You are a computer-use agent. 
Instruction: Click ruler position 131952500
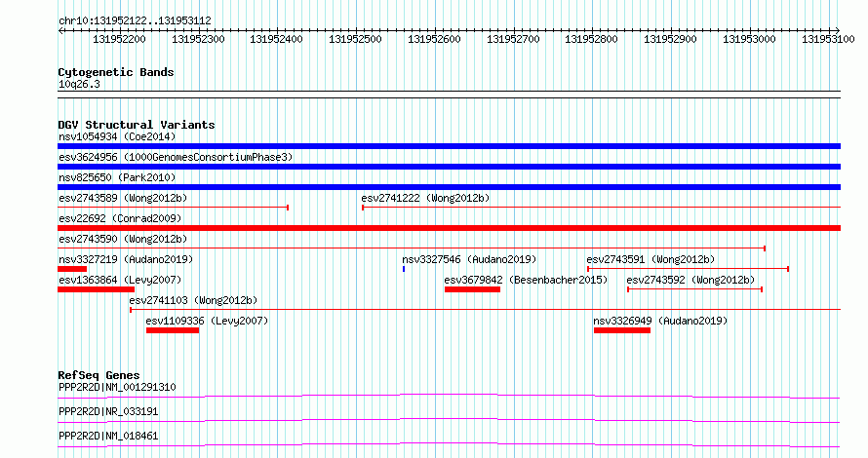(x=355, y=39)
